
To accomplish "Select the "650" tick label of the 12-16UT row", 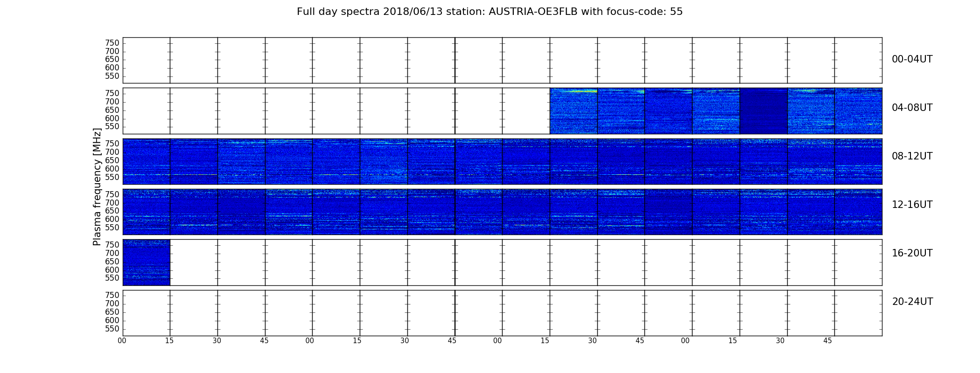I will [112, 211].
